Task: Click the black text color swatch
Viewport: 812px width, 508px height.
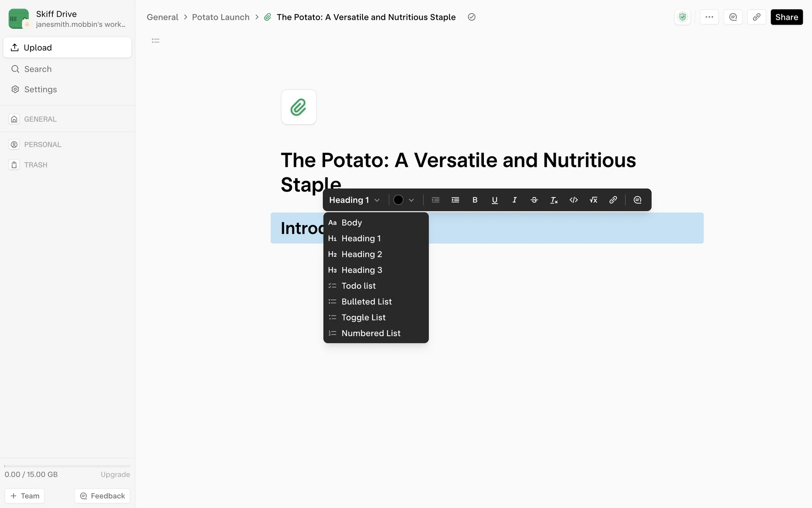Action: (x=398, y=200)
